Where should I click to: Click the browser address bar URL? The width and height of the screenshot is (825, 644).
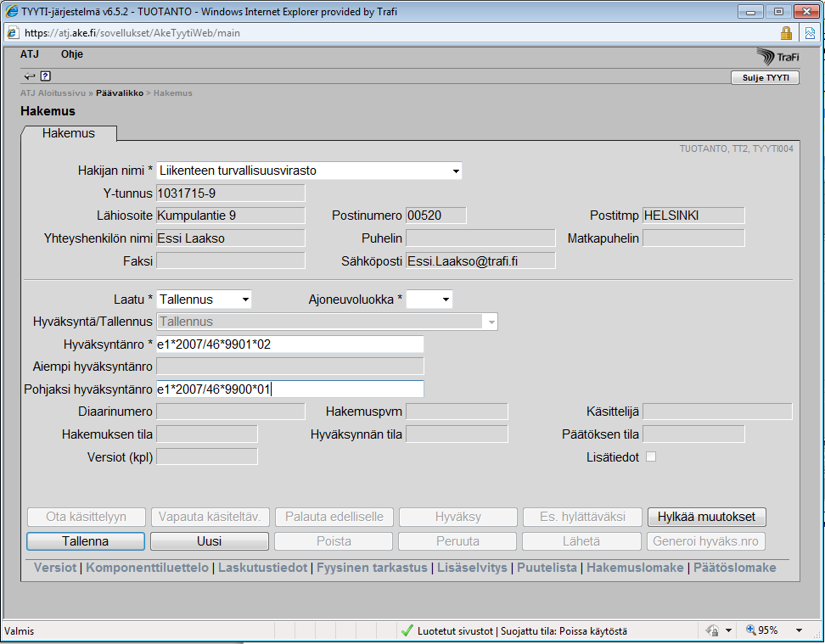pyautogui.click(x=132, y=32)
